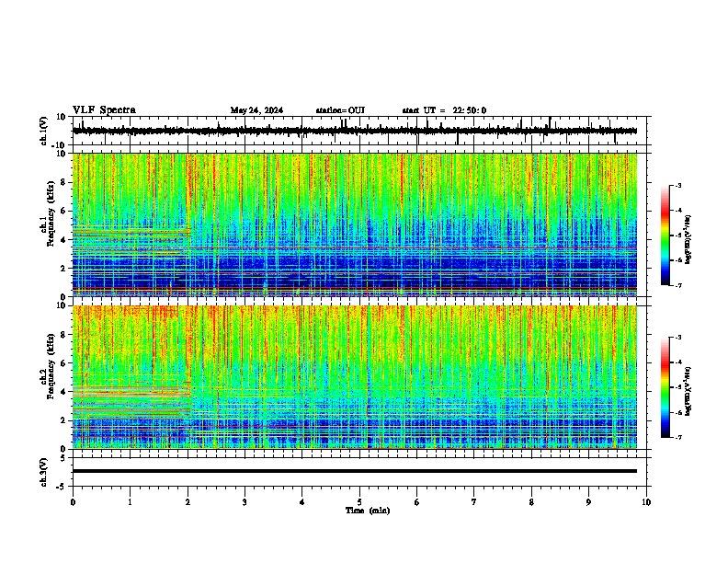Click the "2" tick on the time axis

[188, 502]
